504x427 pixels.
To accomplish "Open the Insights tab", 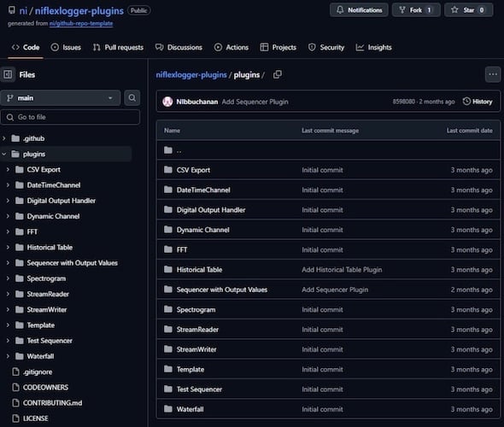I will tap(373, 48).
